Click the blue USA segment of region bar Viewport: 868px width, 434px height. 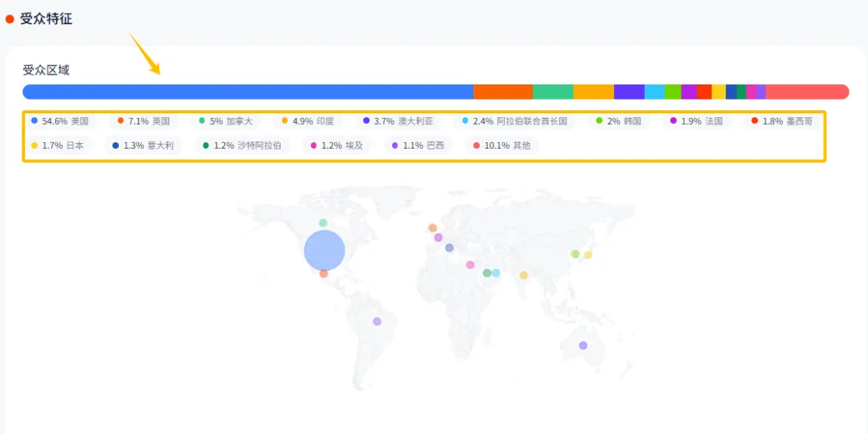coord(248,92)
